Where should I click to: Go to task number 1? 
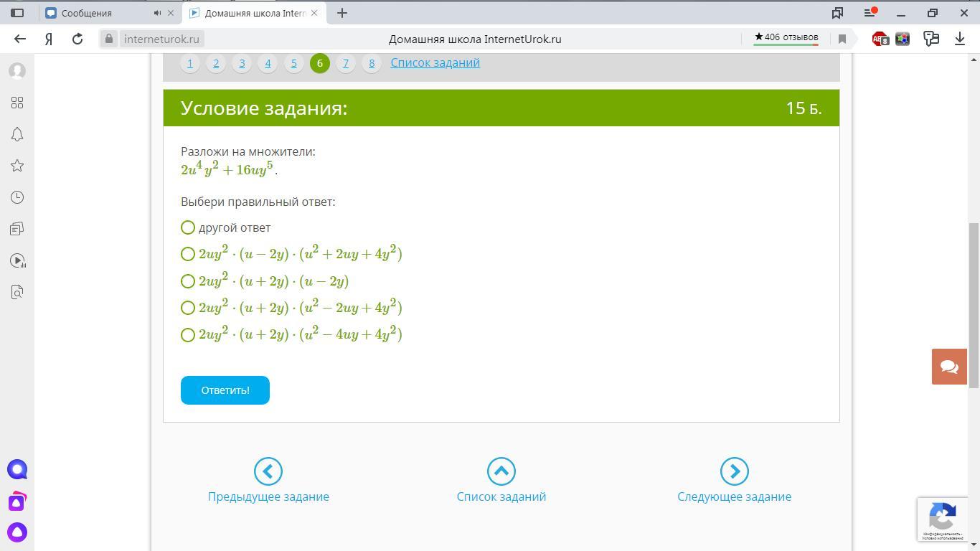[x=190, y=63]
